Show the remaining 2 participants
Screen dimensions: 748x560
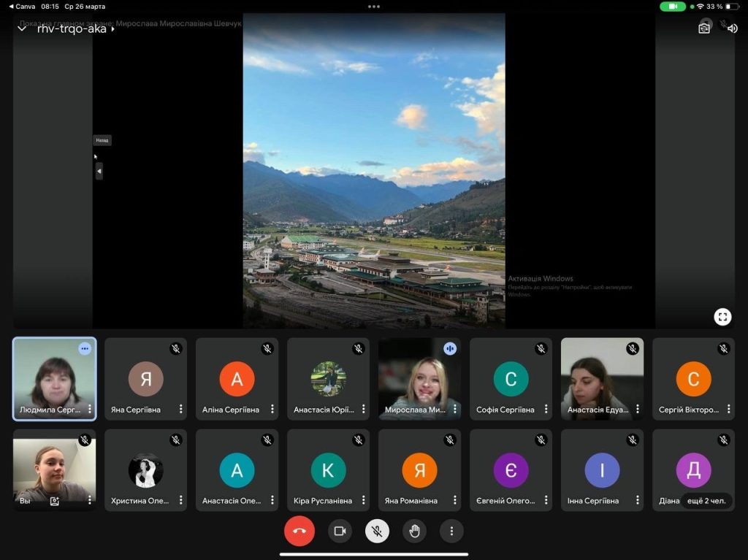[x=706, y=501]
